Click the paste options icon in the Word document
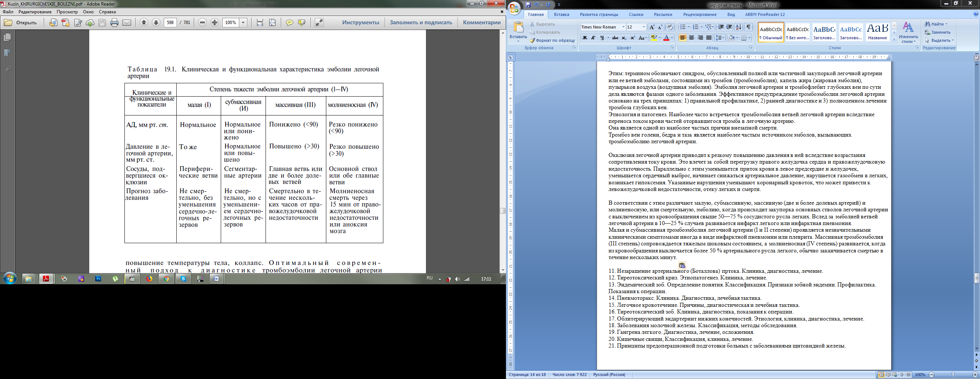The height and width of the screenshot is (379, 980). (x=682, y=265)
